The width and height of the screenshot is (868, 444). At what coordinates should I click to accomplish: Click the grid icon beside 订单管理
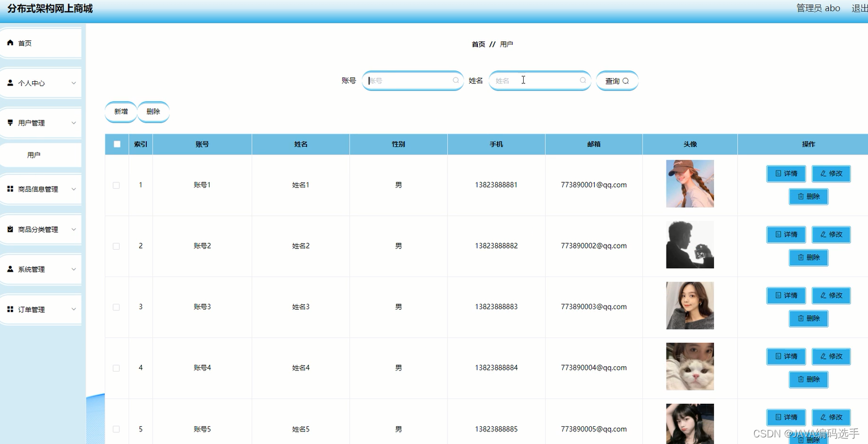(10, 309)
